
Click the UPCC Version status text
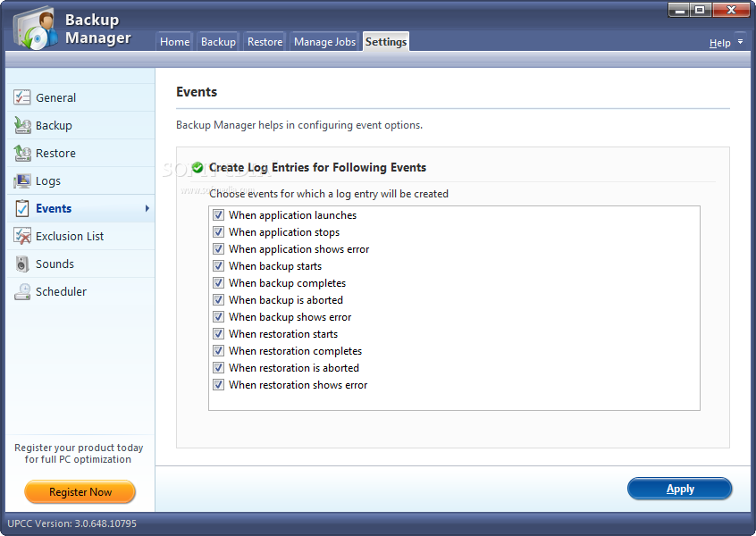71,523
